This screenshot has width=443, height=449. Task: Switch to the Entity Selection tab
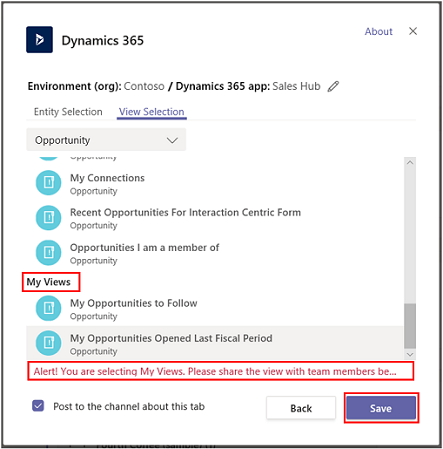[x=68, y=112]
